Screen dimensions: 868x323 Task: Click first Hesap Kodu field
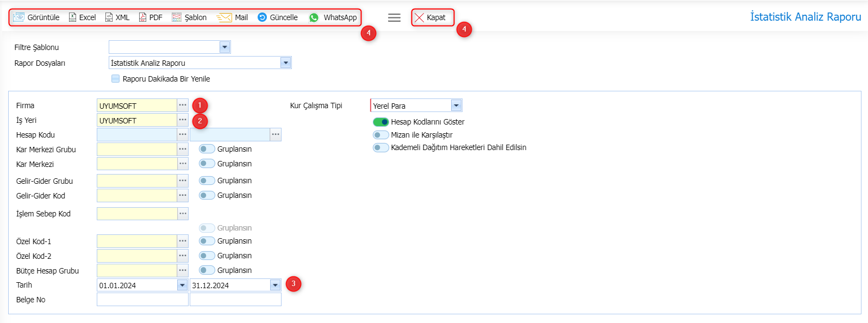137,134
